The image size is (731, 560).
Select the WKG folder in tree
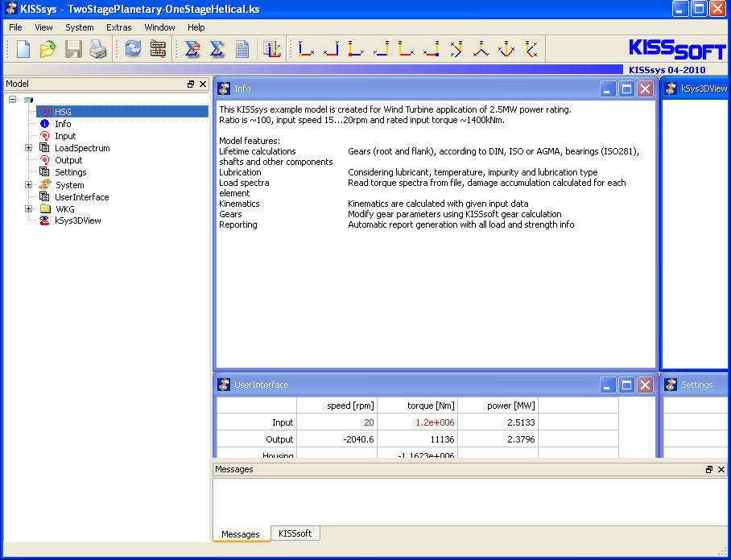click(x=64, y=209)
